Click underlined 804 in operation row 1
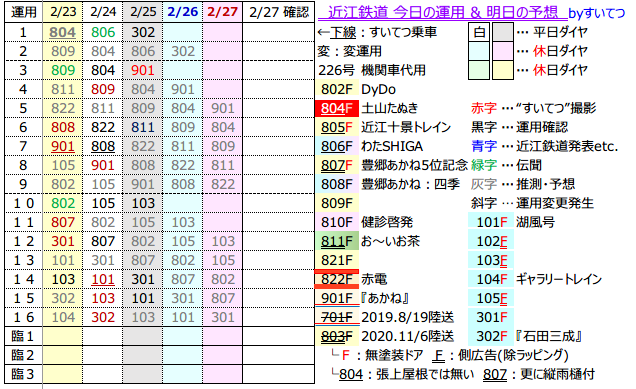Image resolution: width=636 pixels, height=389 pixels. pyautogui.click(x=63, y=32)
